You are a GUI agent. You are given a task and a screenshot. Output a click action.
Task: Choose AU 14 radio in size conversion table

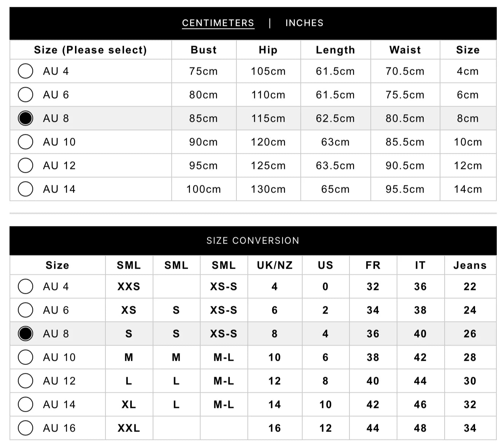tap(26, 405)
